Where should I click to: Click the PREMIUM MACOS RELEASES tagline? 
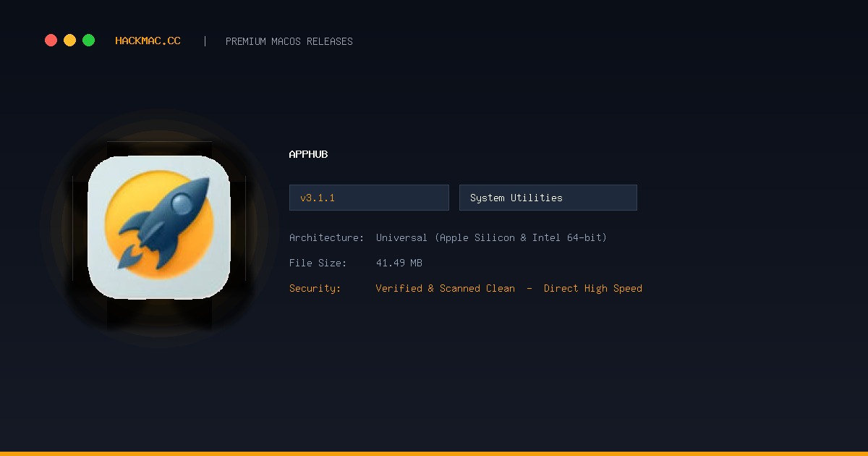tap(289, 41)
